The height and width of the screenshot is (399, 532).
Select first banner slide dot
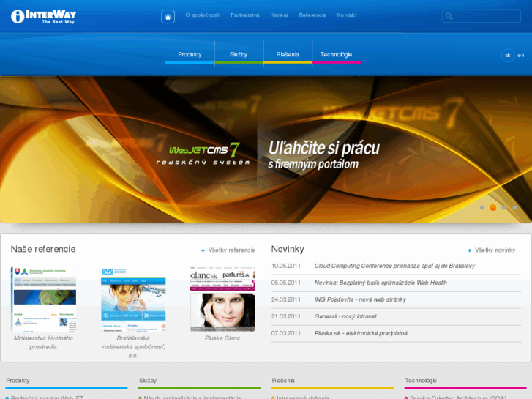(x=482, y=207)
